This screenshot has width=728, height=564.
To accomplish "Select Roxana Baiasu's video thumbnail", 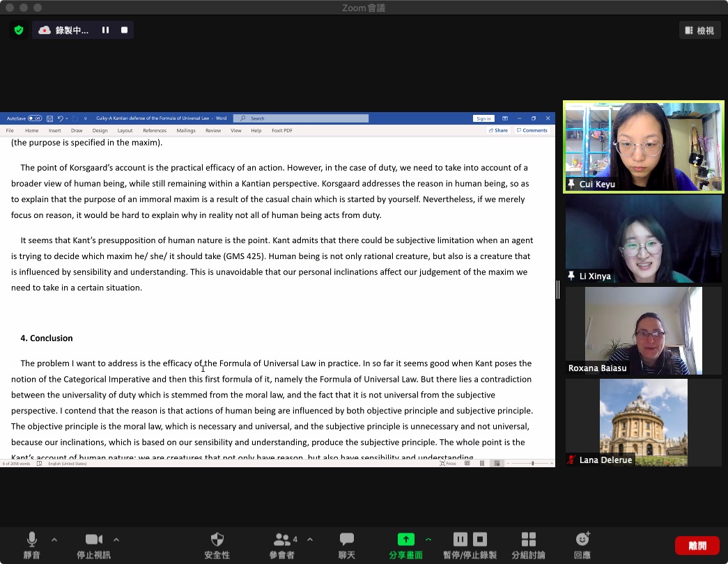I will coord(643,331).
